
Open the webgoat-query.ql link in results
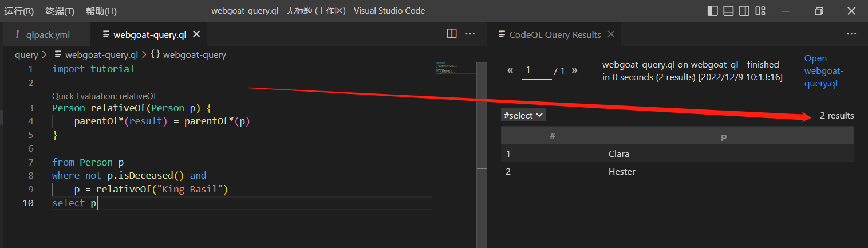(x=824, y=71)
